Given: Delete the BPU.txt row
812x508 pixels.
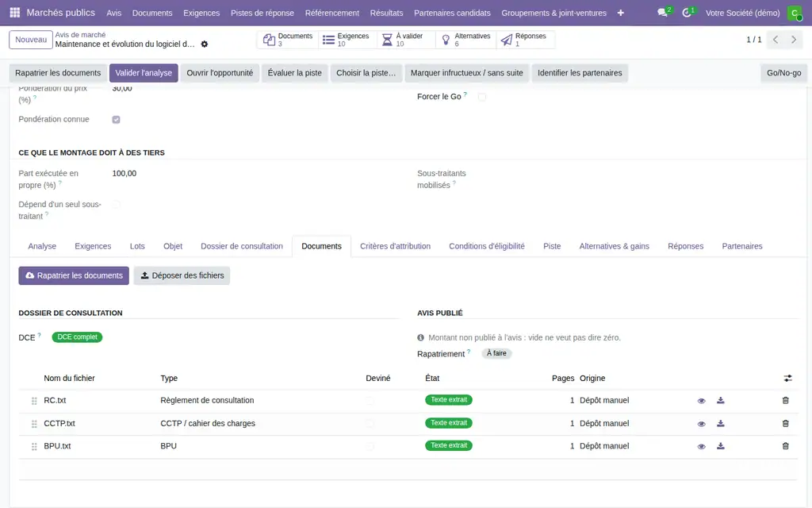Looking at the screenshot, I should click(785, 446).
